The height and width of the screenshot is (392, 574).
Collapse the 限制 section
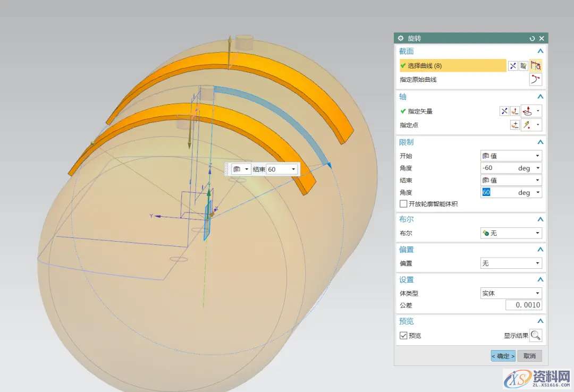pyautogui.click(x=540, y=142)
